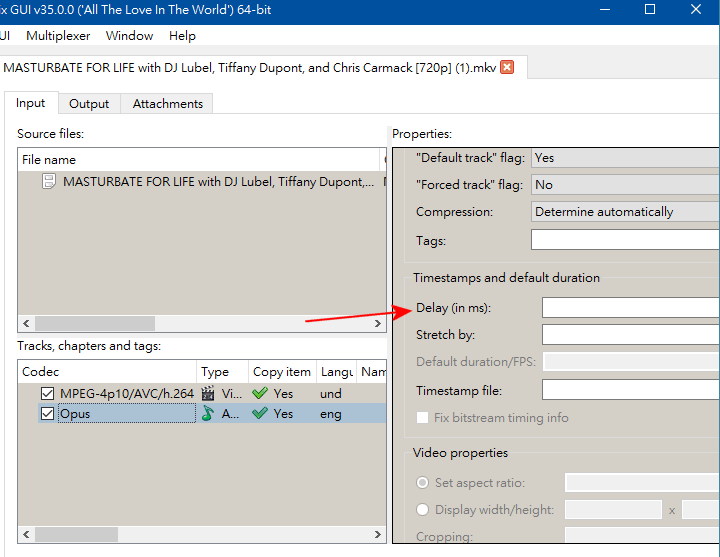This screenshot has height=557, width=720.
Task: Click the source files horizontal scrollbar thumb
Action: pyautogui.click(x=95, y=323)
